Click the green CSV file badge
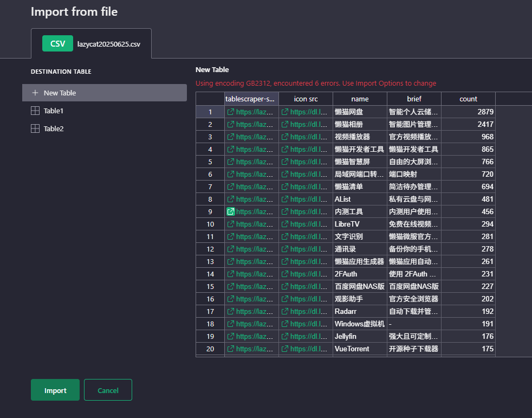This screenshot has height=418, width=532. [x=57, y=43]
